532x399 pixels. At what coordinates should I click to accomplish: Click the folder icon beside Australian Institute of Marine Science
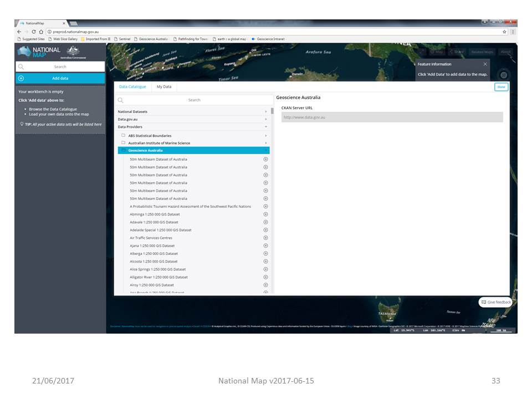tap(124, 142)
